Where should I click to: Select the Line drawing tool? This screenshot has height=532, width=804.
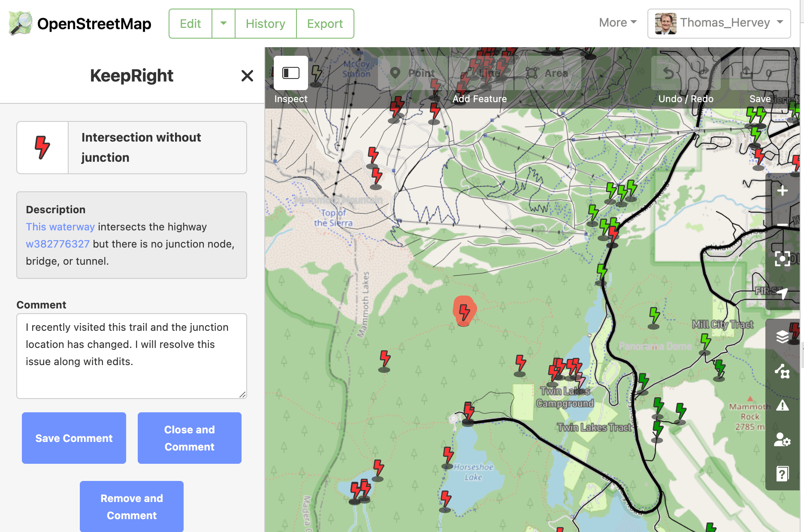tap(481, 73)
